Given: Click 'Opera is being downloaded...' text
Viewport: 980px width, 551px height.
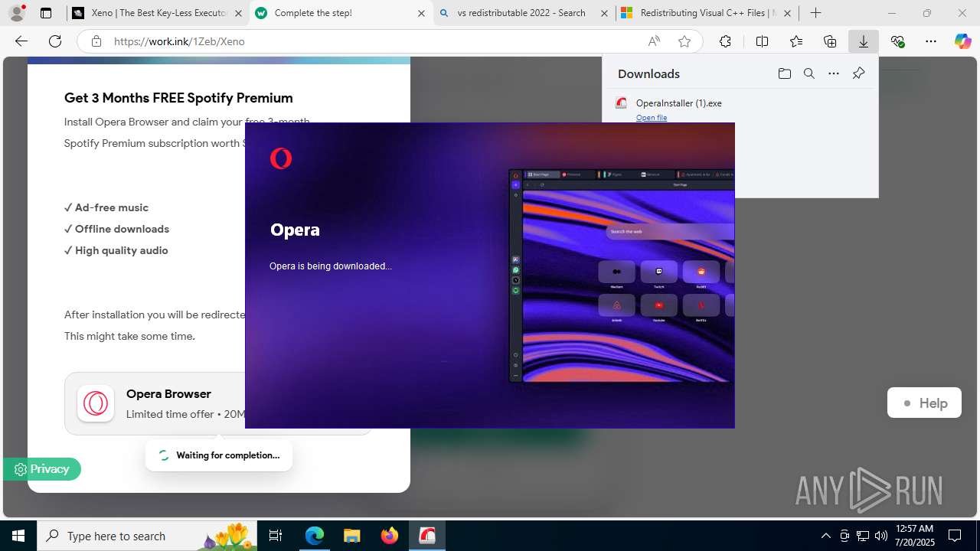Looking at the screenshot, I should pyautogui.click(x=331, y=266).
